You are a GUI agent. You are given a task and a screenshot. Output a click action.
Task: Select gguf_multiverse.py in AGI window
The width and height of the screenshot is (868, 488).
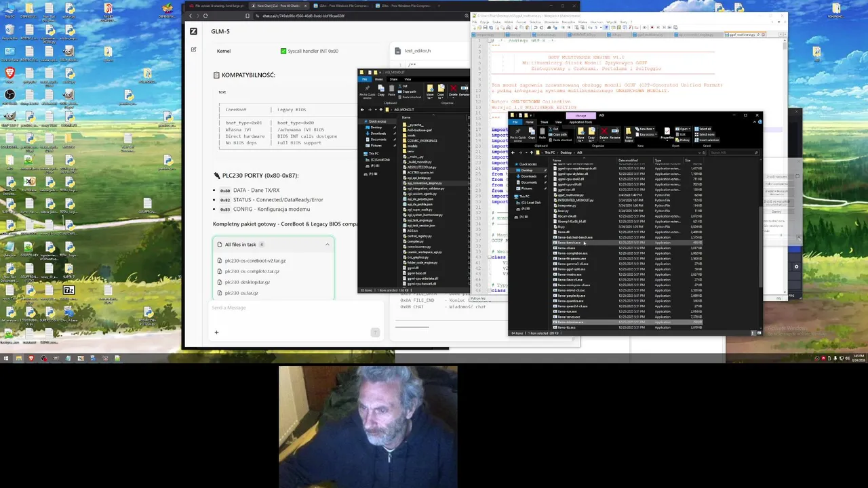coord(570,195)
